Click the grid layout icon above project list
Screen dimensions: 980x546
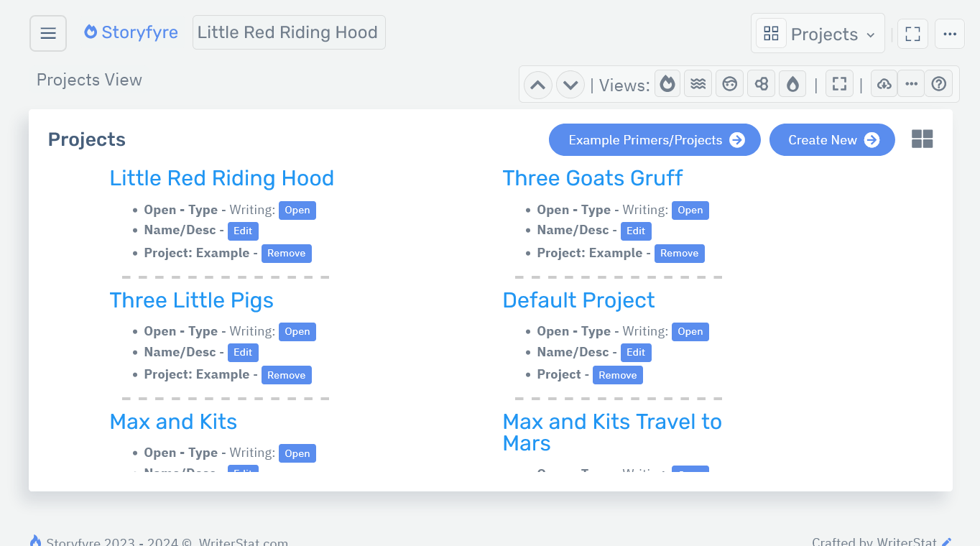tap(923, 139)
